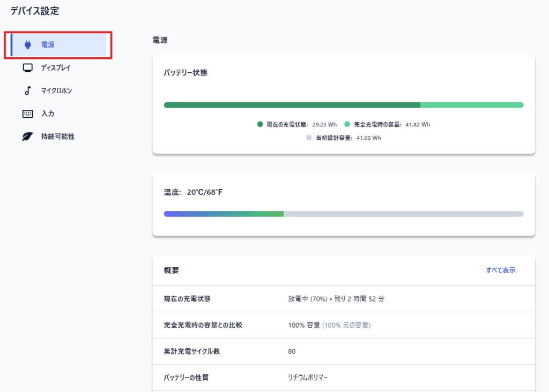
Task: Select the 現在の充電状態 summary row
Action: 343,299
